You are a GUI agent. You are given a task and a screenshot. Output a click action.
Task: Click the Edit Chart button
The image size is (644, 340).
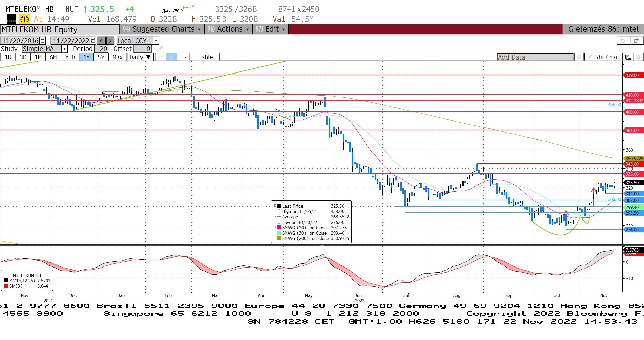click(x=604, y=57)
